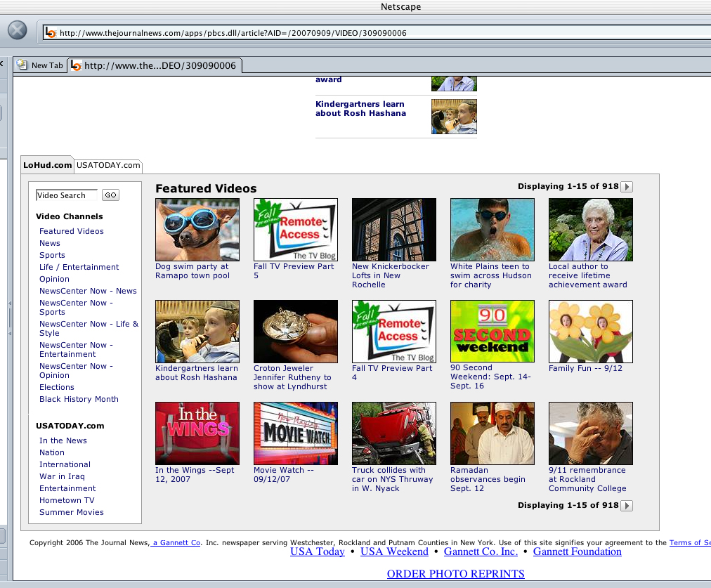711x588 pixels.
Task: Click the Ramadan observances thumbnail
Action: pyautogui.click(x=493, y=433)
